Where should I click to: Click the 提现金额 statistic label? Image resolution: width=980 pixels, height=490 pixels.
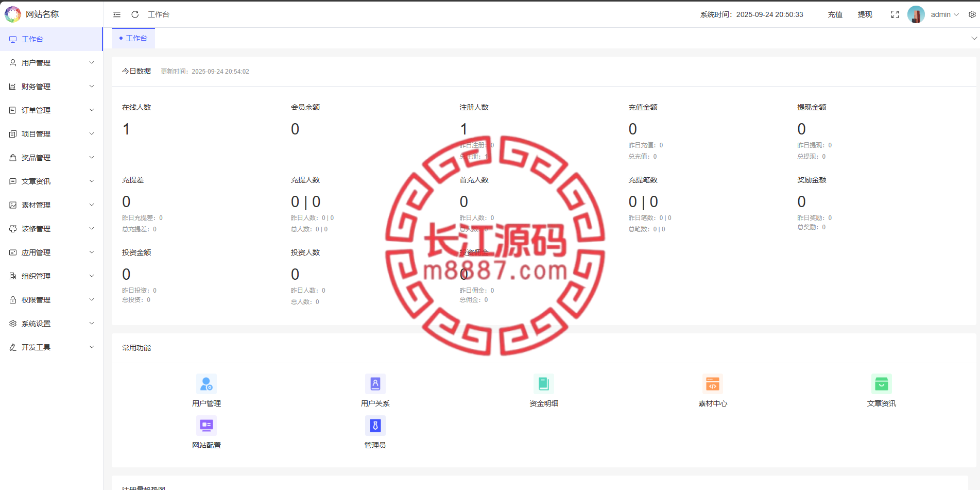pos(812,107)
